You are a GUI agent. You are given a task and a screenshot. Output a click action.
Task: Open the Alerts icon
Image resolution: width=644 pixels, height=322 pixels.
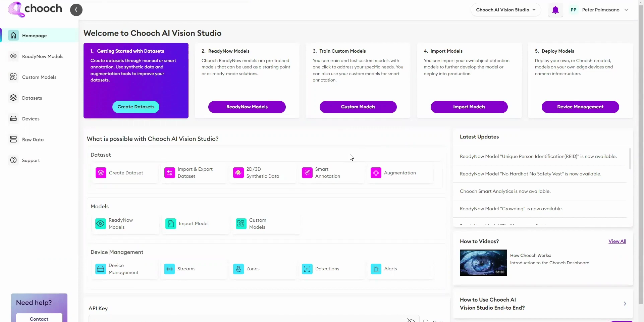pyautogui.click(x=376, y=269)
